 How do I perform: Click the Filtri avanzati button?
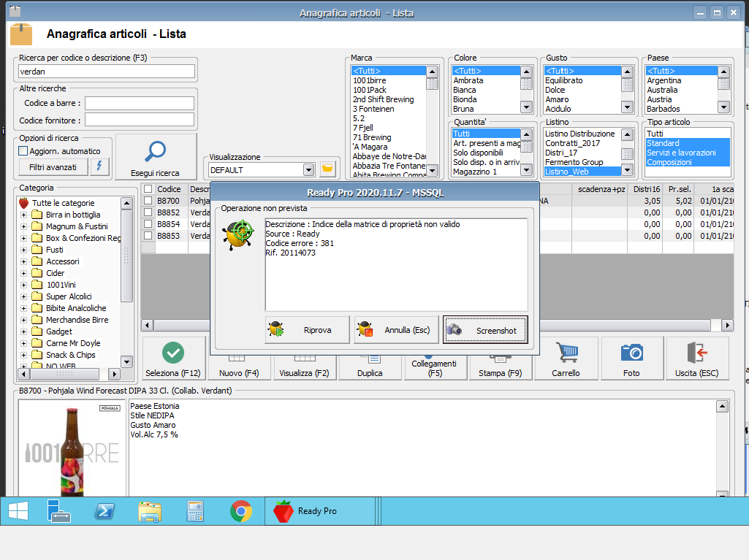[x=53, y=167]
